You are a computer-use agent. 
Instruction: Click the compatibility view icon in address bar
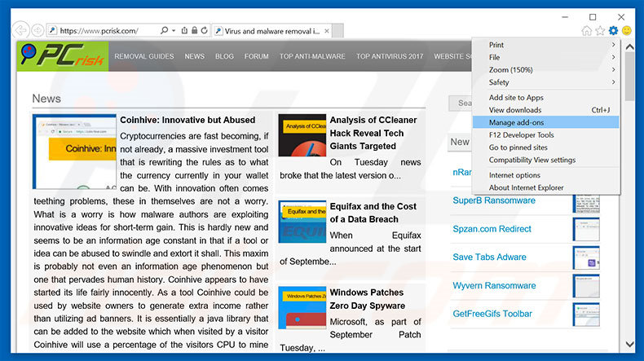pos(184,30)
